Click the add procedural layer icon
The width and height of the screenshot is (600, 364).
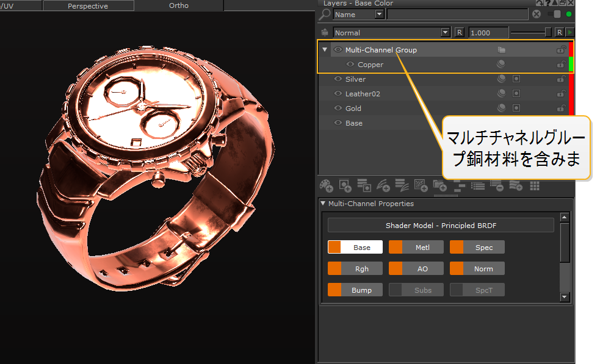pyautogui.click(x=421, y=185)
